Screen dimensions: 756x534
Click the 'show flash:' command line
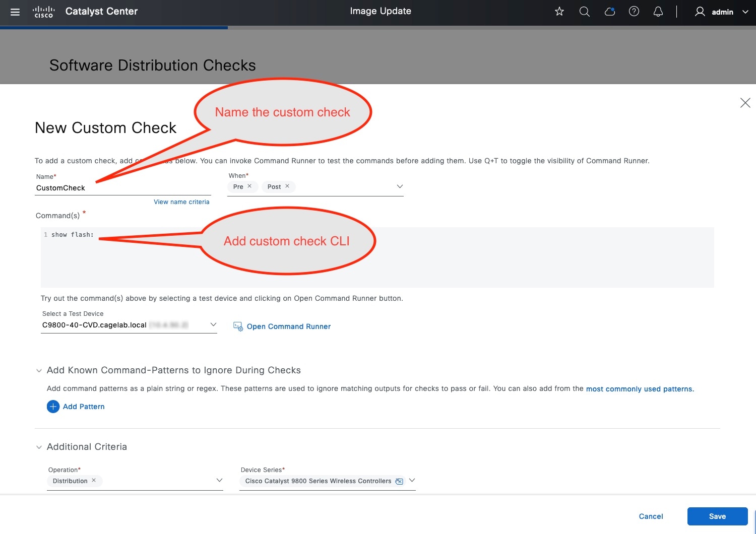pyautogui.click(x=73, y=235)
